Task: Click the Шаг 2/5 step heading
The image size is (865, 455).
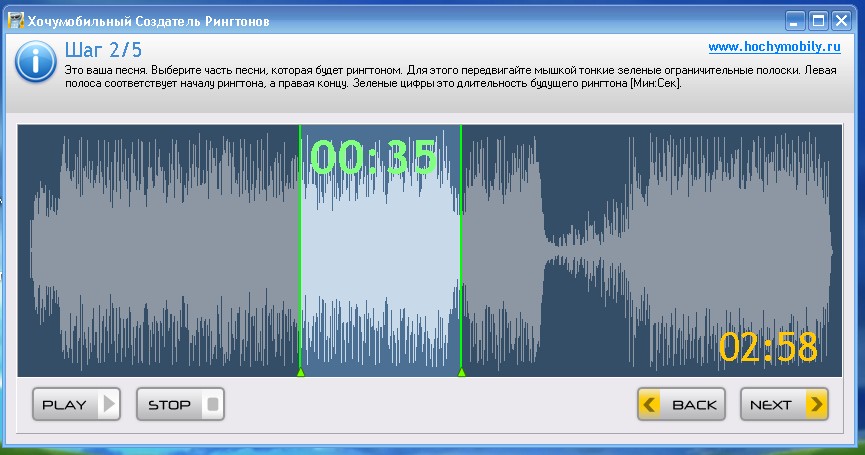Action: (104, 50)
